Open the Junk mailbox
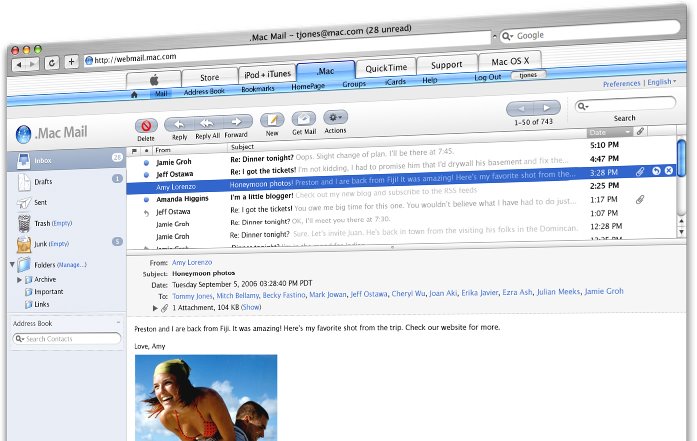697x441 pixels. [40, 244]
